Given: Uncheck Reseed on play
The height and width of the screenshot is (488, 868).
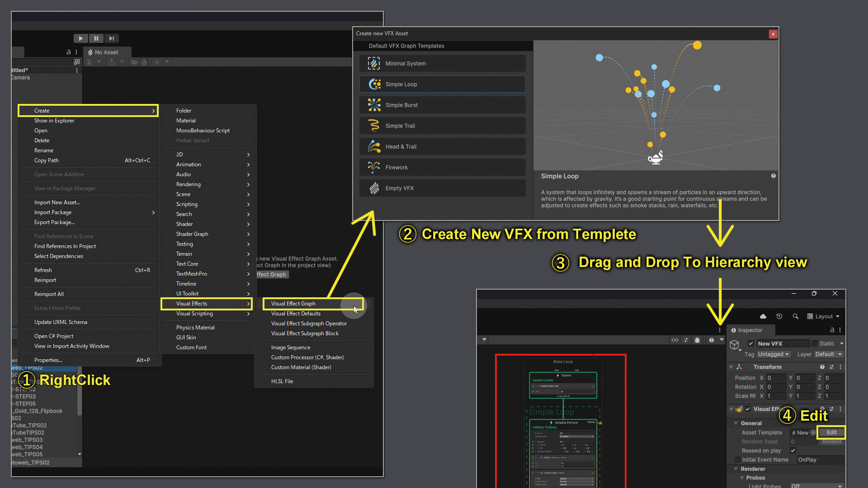Looking at the screenshot, I should click(x=793, y=450).
